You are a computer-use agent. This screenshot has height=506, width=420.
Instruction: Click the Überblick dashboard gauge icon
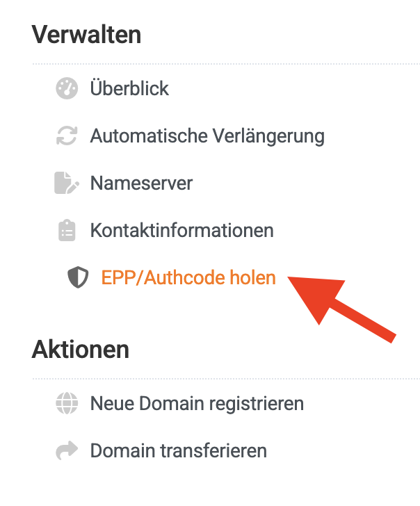coord(66,89)
